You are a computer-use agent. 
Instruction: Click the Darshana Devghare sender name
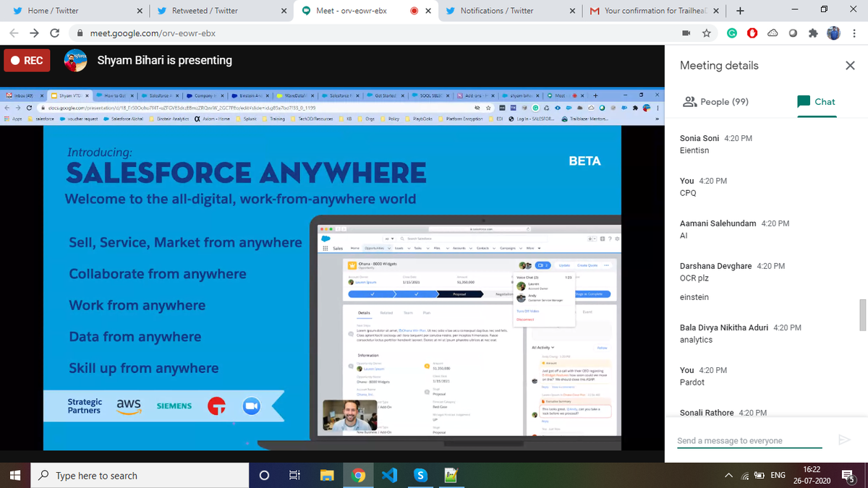tap(716, 266)
